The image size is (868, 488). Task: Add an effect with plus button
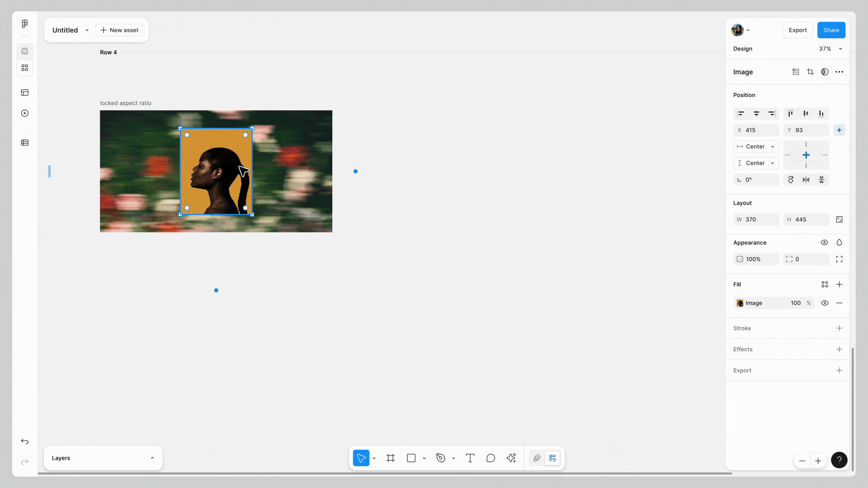coord(839,349)
